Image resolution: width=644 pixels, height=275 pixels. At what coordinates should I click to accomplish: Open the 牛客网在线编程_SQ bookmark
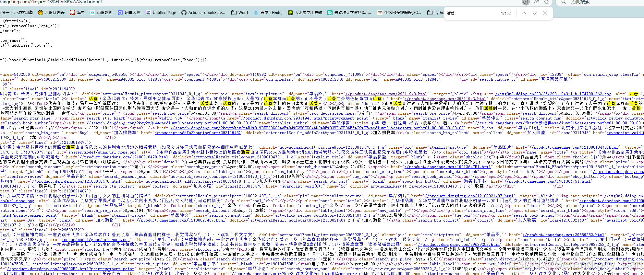[399, 13]
